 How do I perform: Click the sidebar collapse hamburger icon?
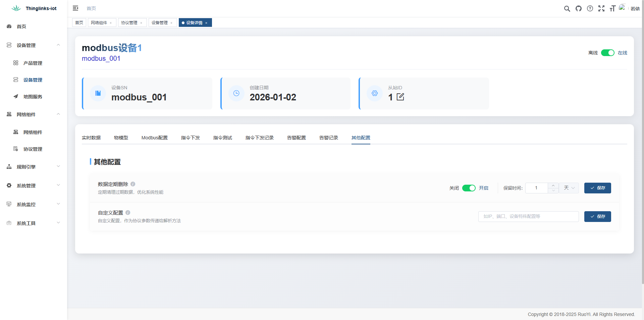click(x=75, y=8)
